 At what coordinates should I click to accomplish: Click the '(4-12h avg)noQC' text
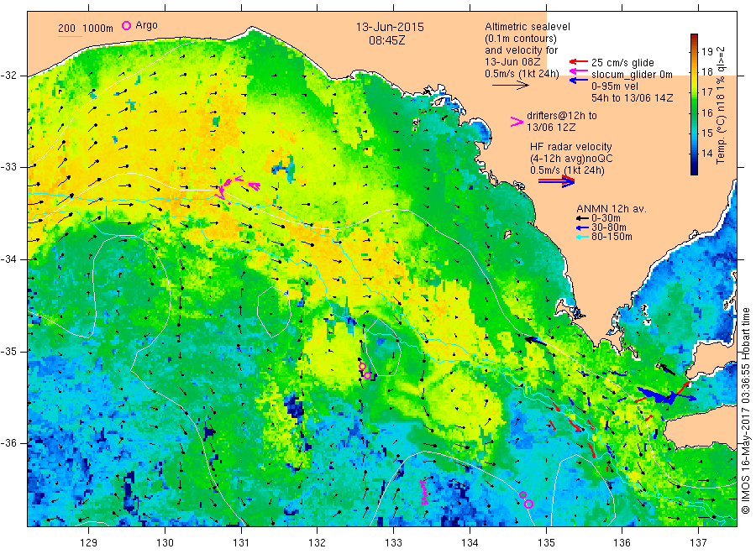pyautogui.click(x=571, y=159)
